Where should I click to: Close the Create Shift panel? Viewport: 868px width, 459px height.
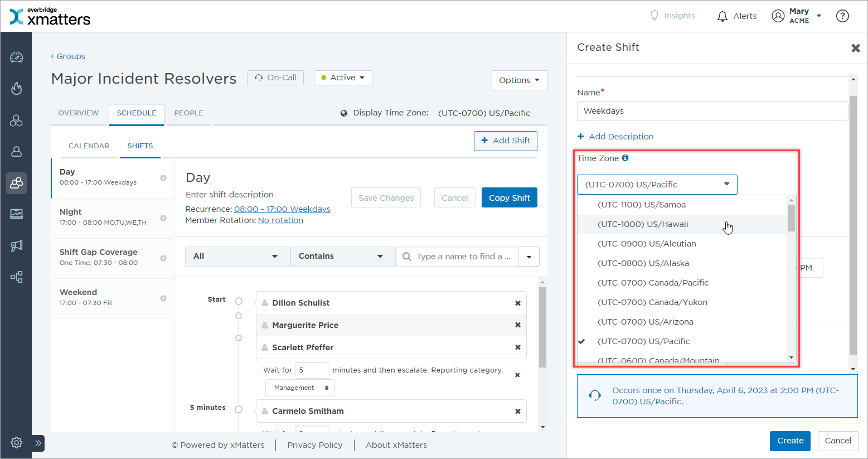[856, 48]
